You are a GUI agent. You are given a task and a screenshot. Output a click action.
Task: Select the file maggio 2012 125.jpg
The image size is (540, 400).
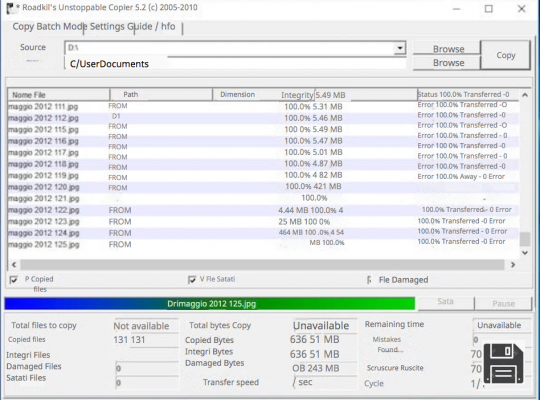pyautogui.click(x=43, y=245)
